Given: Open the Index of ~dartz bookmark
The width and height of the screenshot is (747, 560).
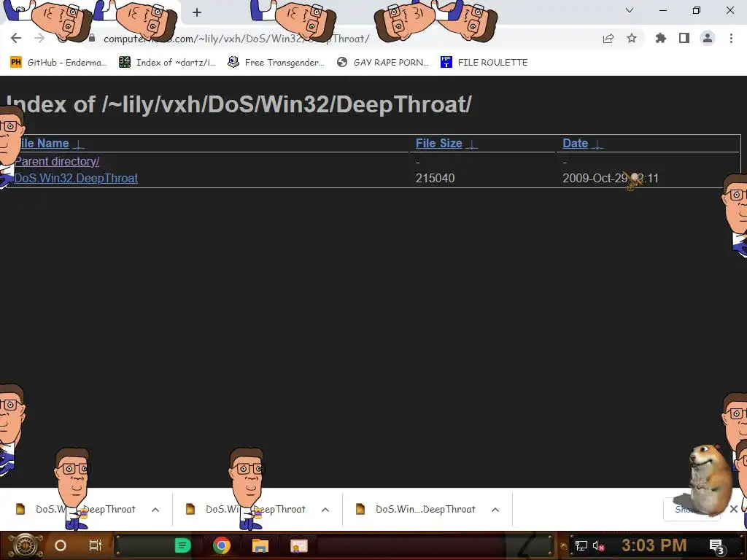Looking at the screenshot, I should coord(168,63).
